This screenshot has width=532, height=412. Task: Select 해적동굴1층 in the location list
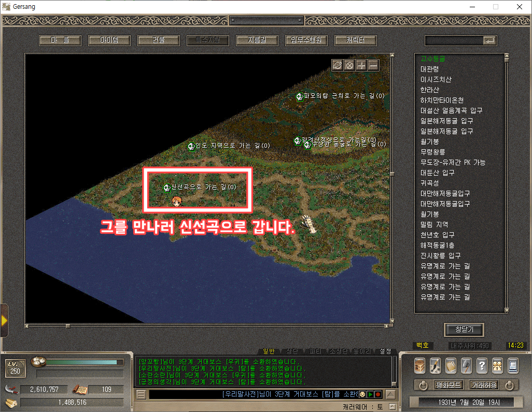point(437,245)
